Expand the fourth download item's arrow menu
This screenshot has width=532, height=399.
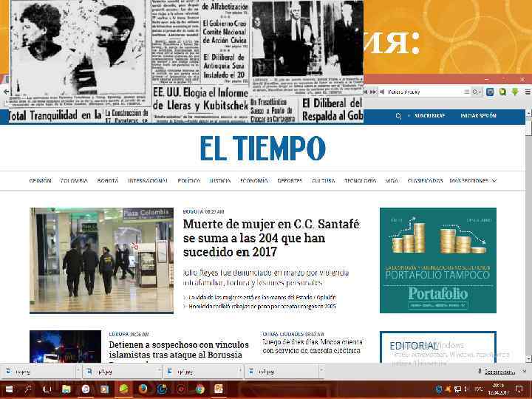[x=321, y=371]
